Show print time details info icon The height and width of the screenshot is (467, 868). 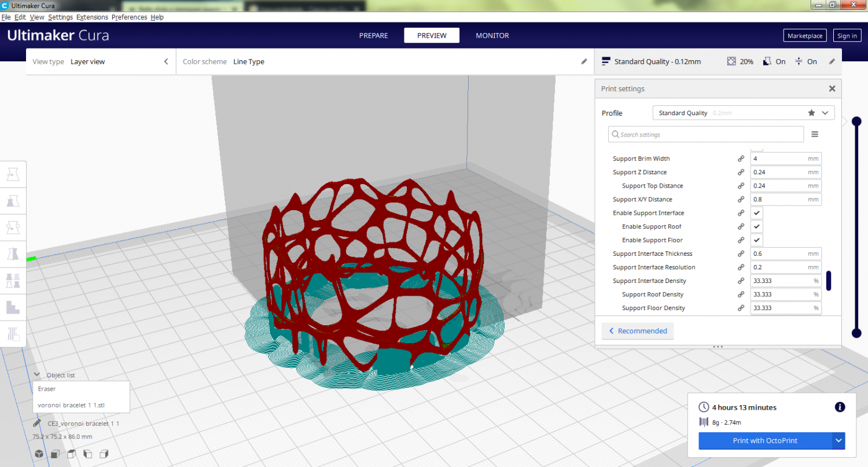[840, 407]
